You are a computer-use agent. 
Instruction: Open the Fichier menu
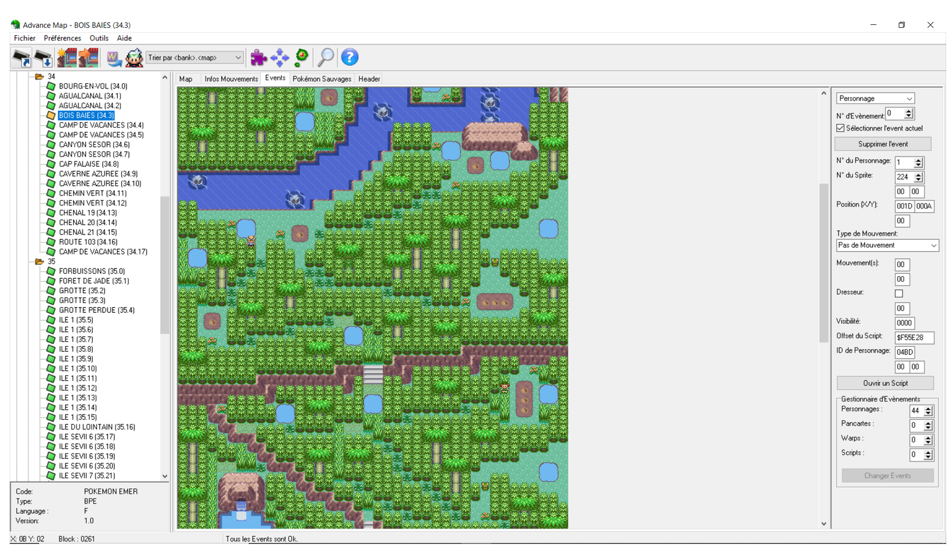pos(25,38)
